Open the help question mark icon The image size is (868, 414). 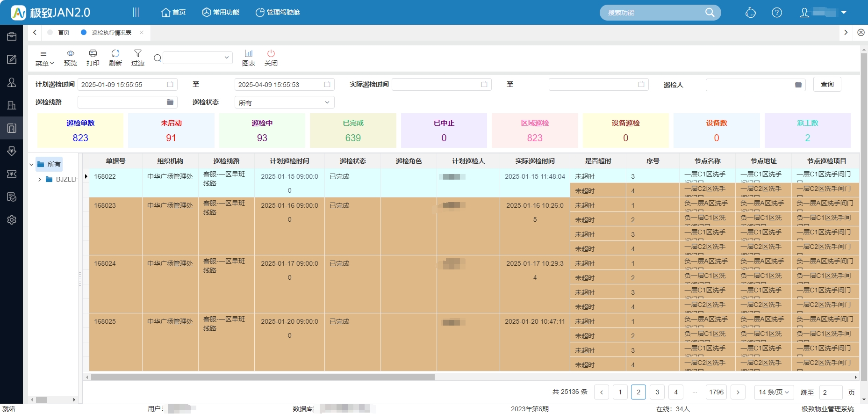776,13
